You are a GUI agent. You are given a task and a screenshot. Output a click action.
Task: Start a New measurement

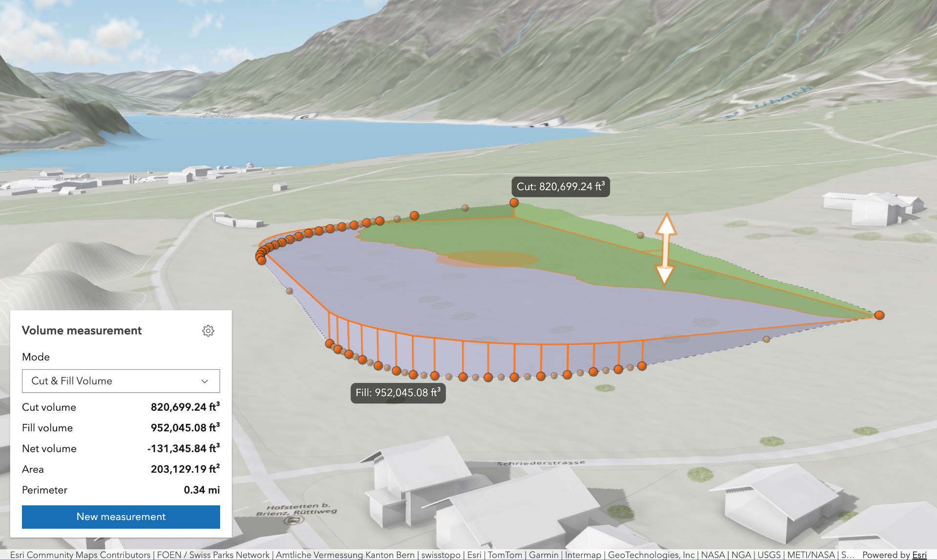(121, 517)
